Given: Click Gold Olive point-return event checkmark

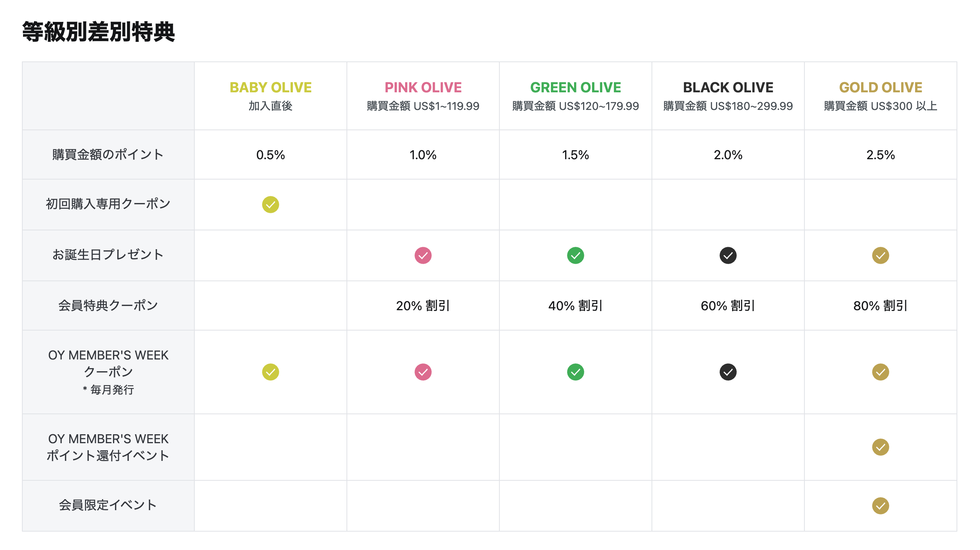Looking at the screenshot, I should pyautogui.click(x=881, y=447).
